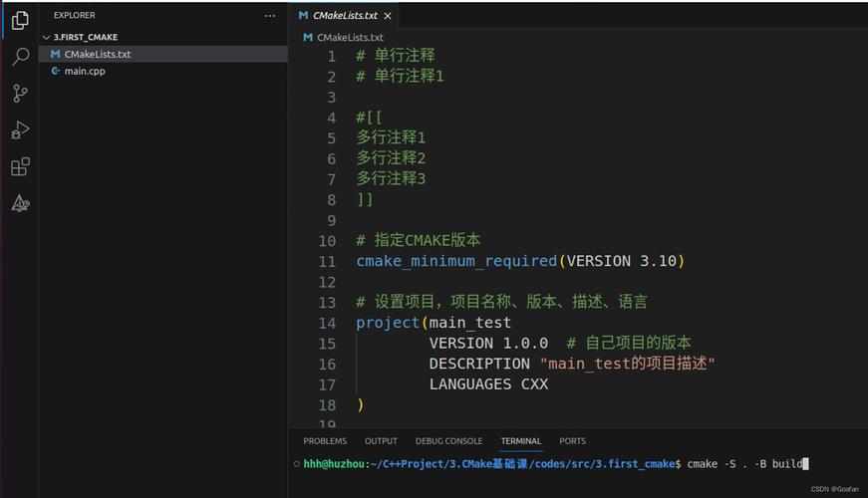Click the CMakeLists.txt breadcrumb item
Screen dimensions: 868x498
pos(349,38)
